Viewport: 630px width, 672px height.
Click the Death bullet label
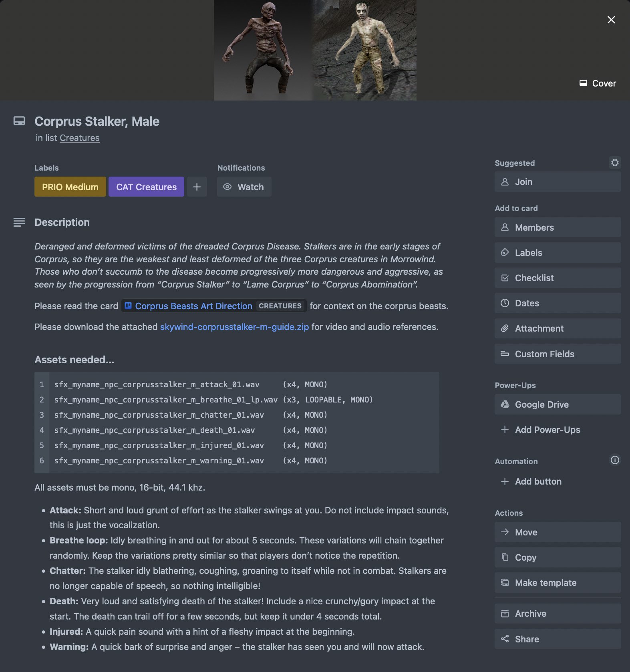click(x=64, y=601)
